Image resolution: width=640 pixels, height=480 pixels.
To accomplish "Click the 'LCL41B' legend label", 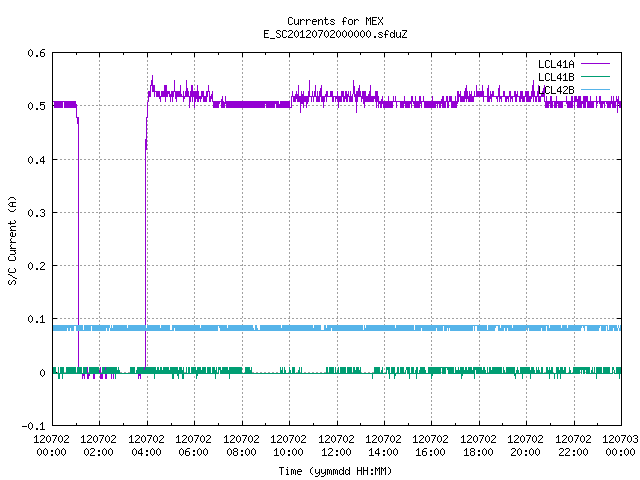I will point(556,77).
